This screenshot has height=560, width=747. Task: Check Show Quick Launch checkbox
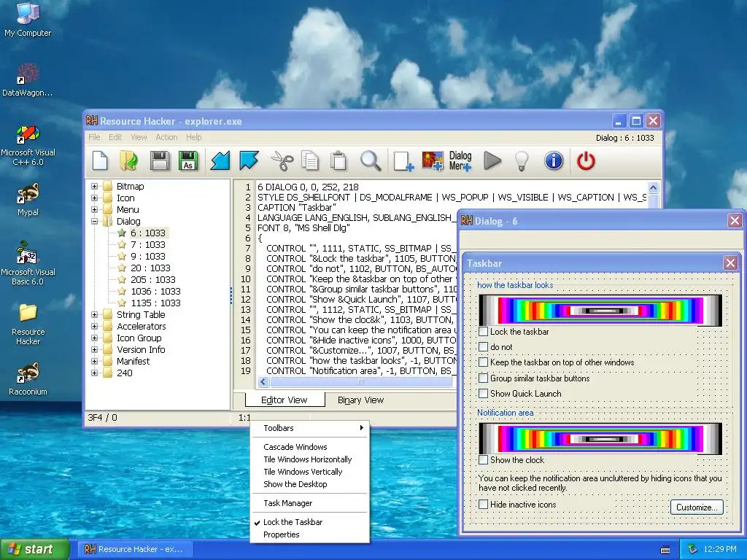[483, 393]
